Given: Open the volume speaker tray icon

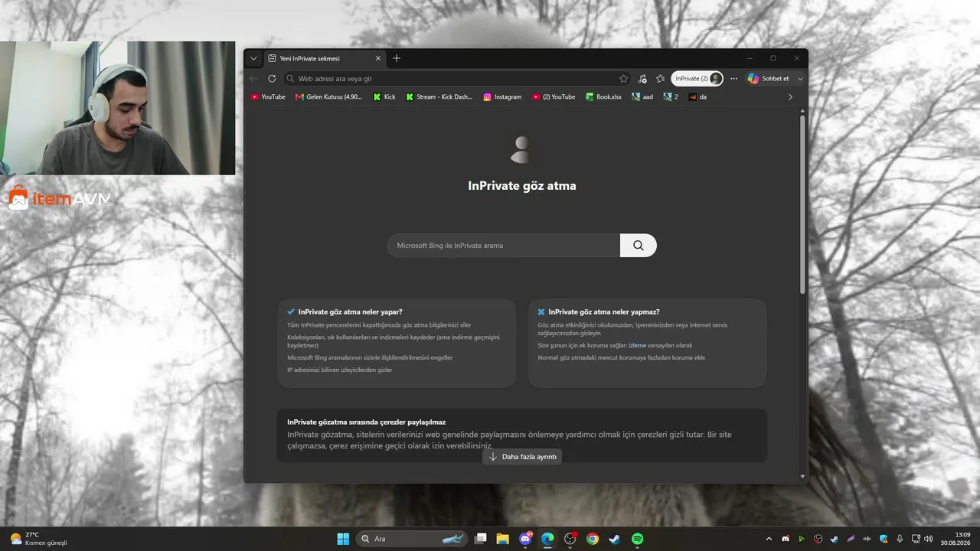Looking at the screenshot, I should pyautogui.click(x=929, y=539).
